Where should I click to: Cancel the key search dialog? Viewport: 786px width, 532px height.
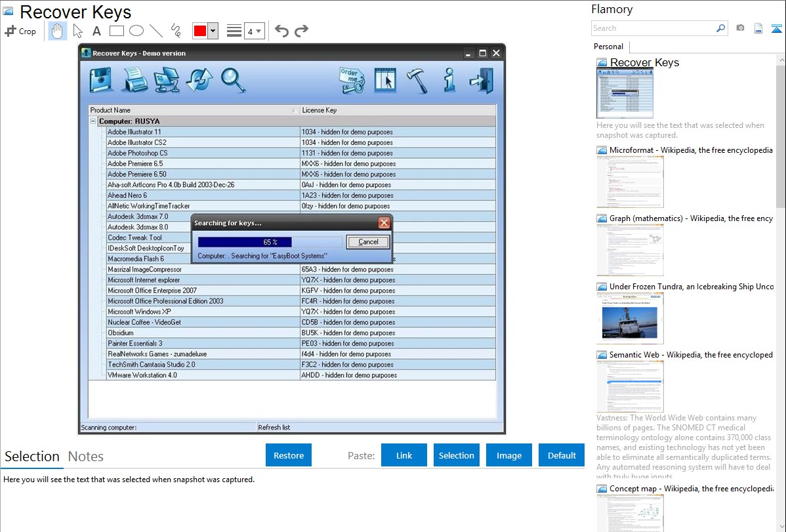tap(368, 241)
